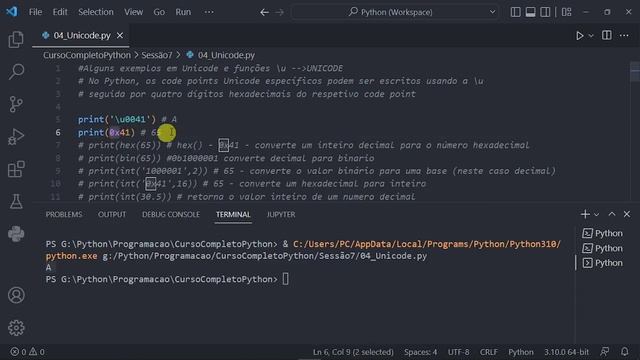This screenshot has height=360, width=640.
Task: Click the VS Code logo icon
Action: (x=12, y=12)
